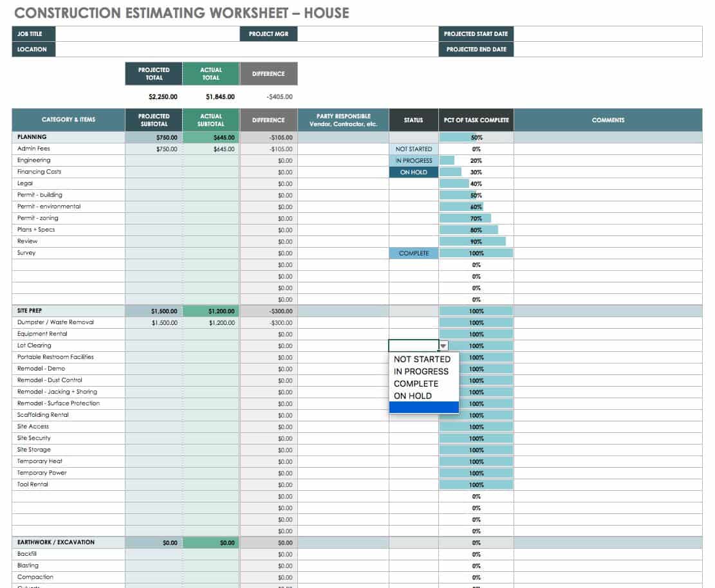Viewport: 715px width, 588px height.
Task: Click the Location input field
Action: [246, 50]
